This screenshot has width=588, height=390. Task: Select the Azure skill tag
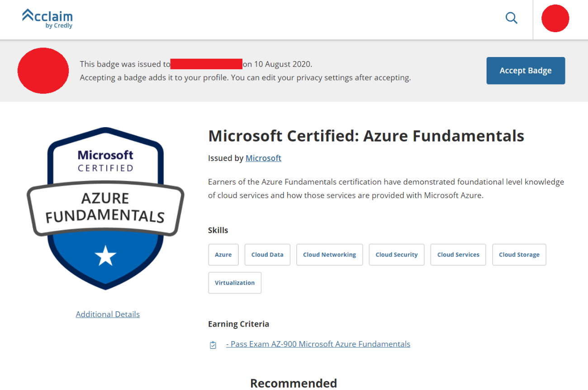(x=223, y=255)
